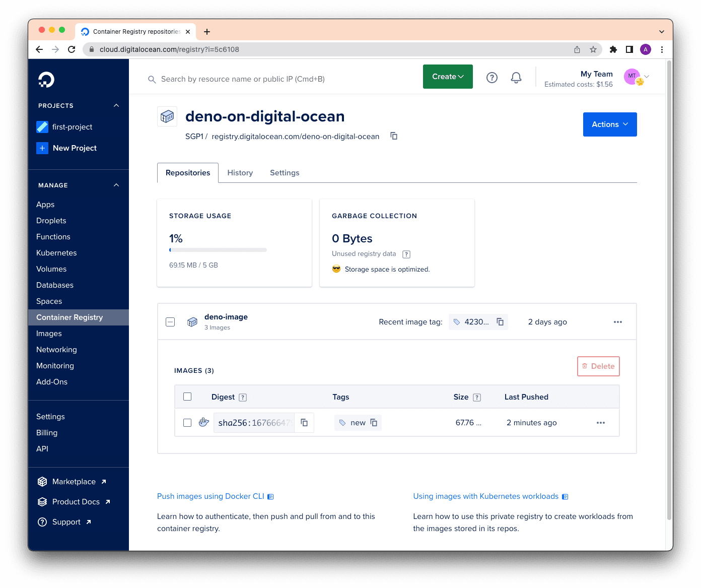
Task: Close the Container Registry browser tab
Action: (188, 32)
